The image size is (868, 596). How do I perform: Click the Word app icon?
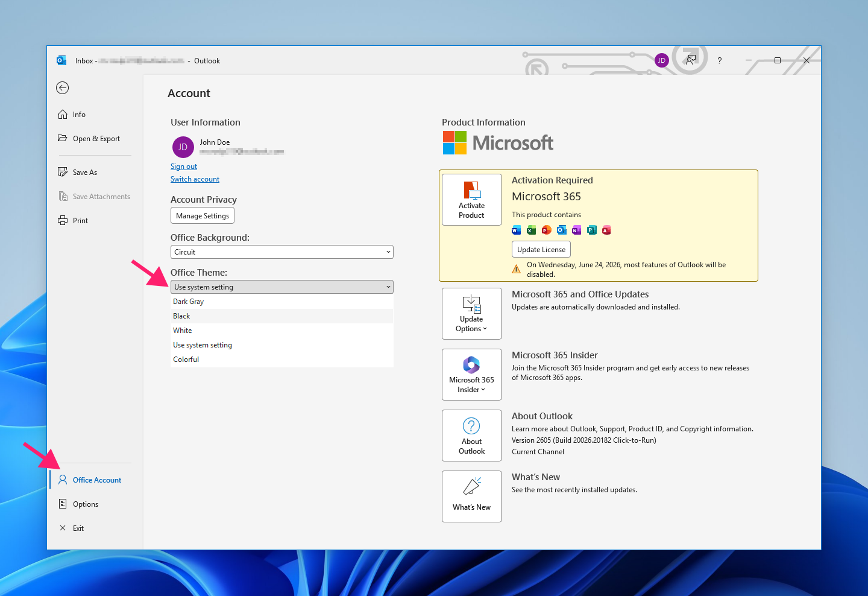click(x=516, y=230)
